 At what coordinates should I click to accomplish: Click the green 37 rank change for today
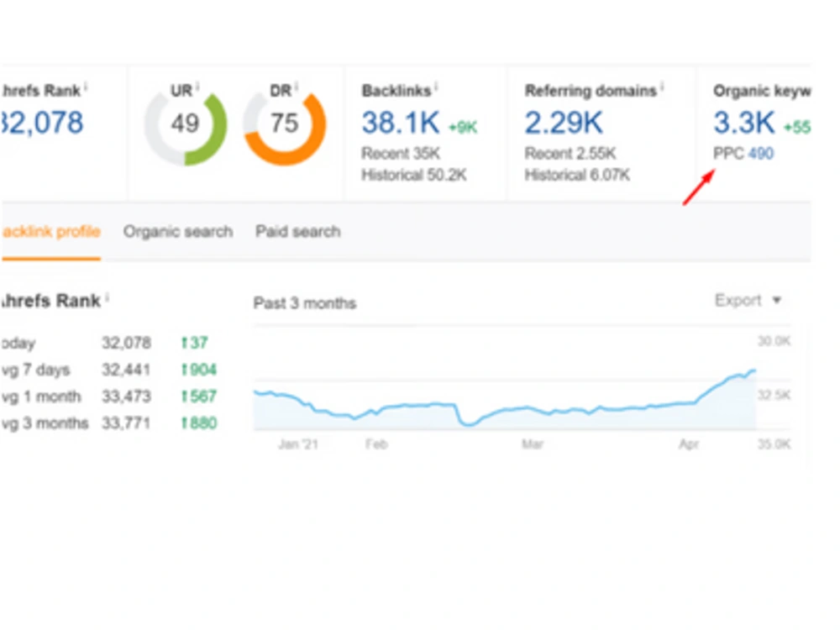[194, 343]
